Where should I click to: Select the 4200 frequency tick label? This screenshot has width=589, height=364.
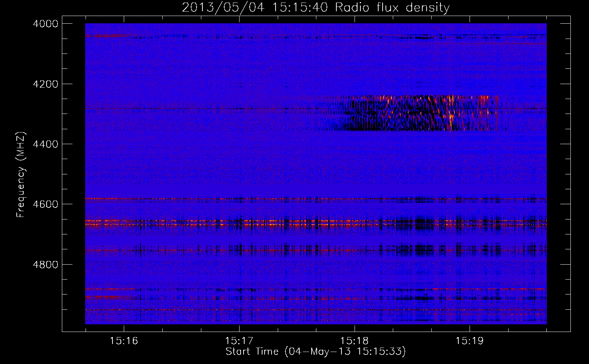pos(46,84)
